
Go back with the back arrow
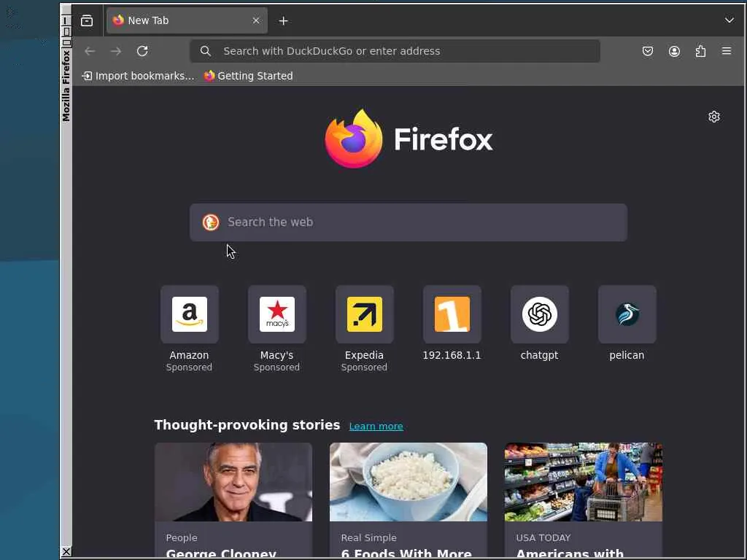(x=90, y=51)
